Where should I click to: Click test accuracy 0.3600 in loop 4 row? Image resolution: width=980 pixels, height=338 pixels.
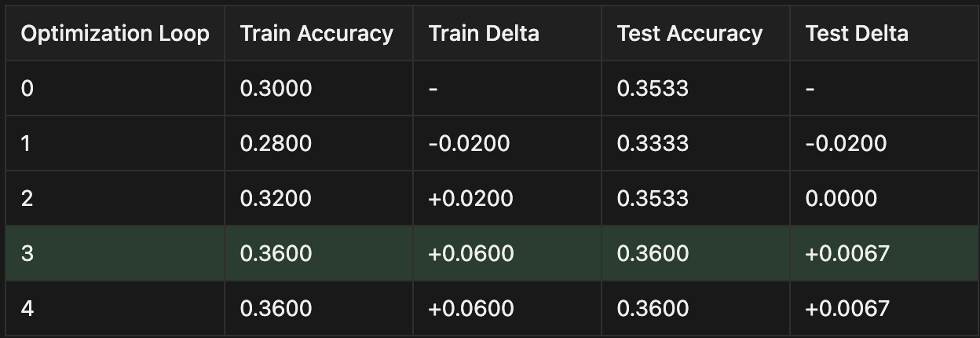coord(653,308)
